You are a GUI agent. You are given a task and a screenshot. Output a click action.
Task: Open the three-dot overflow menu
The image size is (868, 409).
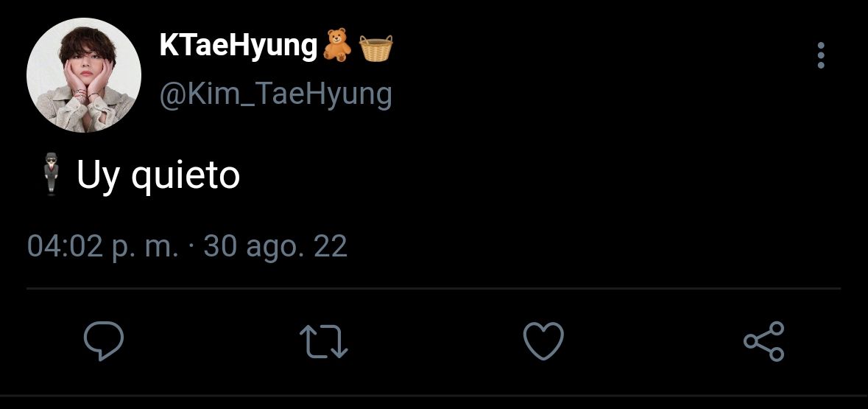click(821, 55)
